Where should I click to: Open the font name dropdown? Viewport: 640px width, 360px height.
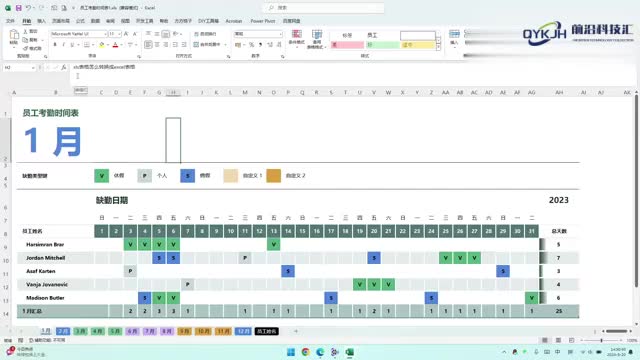click(105, 34)
